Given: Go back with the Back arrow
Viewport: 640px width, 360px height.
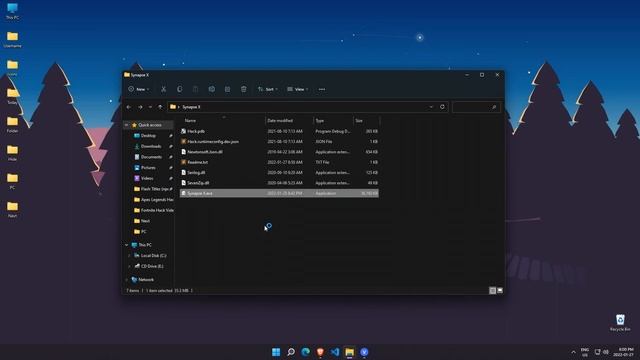Looking at the screenshot, I should [129, 107].
